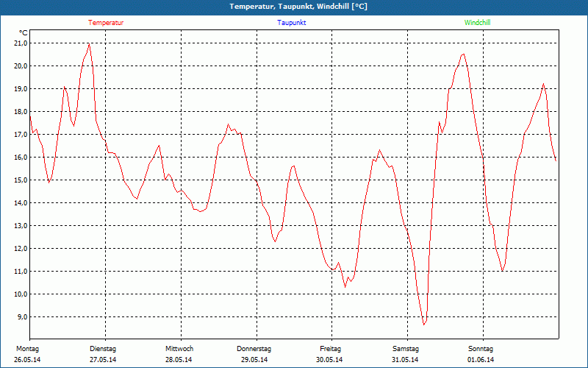
Task: Click the lowest temperature dip on Samstag
Action: (x=424, y=325)
